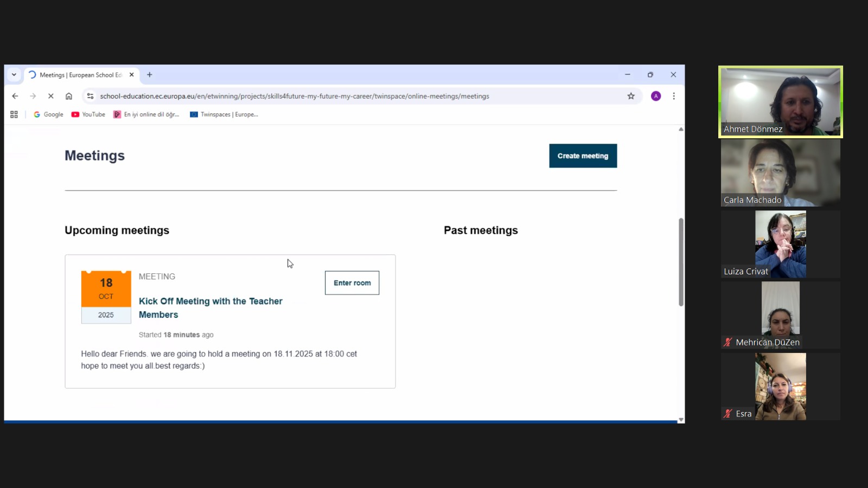Viewport: 868px width, 488px height.
Task: Open the browser home page
Action: [x=69, y=96]
